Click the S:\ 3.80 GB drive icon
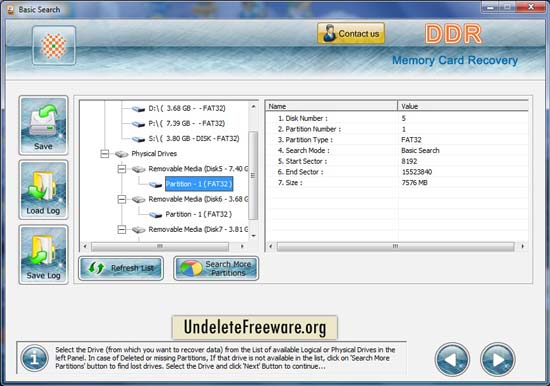This screenshot has width=550, height=386. click(x=139, y=139)
